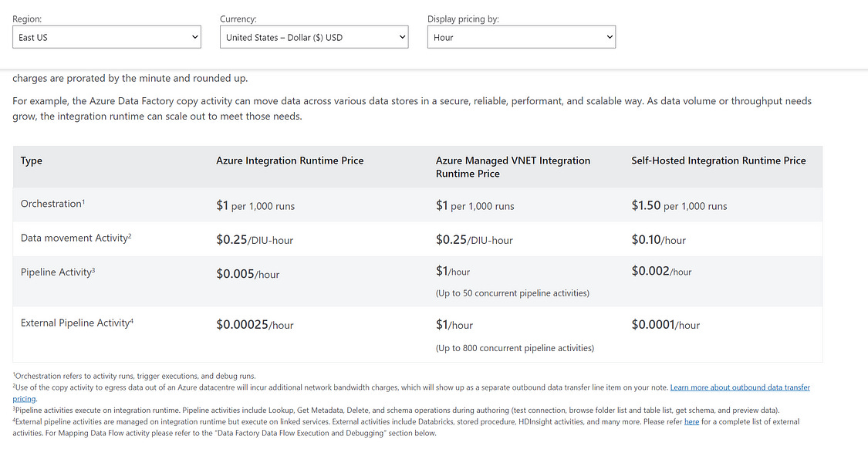This screenshot has width=868, height=453.
Task: Click the 'Pipeline Activity' row label
Action: coord(58,272)
